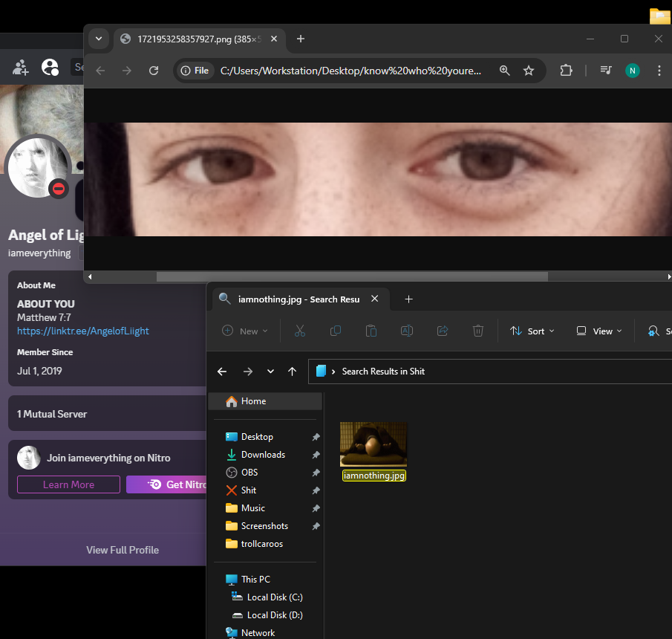This screenshot has height=639, width=672.
Task: Open the linktr.ee/AngelofLiight link
Action: [83, 331]
